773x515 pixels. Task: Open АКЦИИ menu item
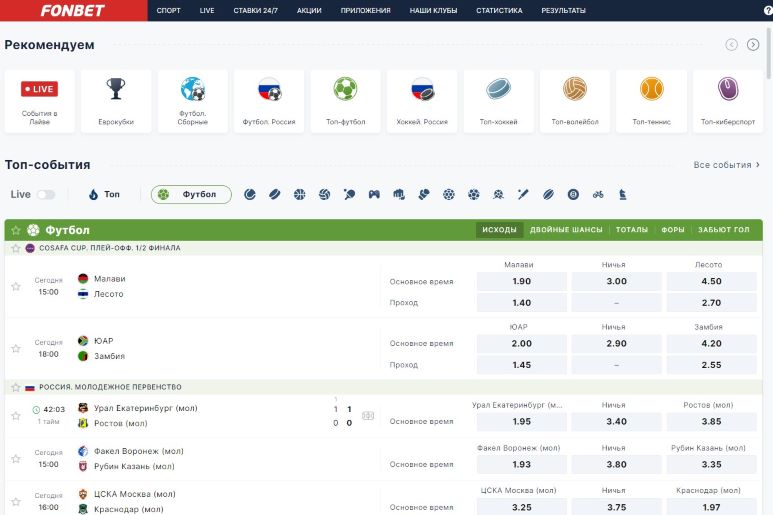[309, 10]
